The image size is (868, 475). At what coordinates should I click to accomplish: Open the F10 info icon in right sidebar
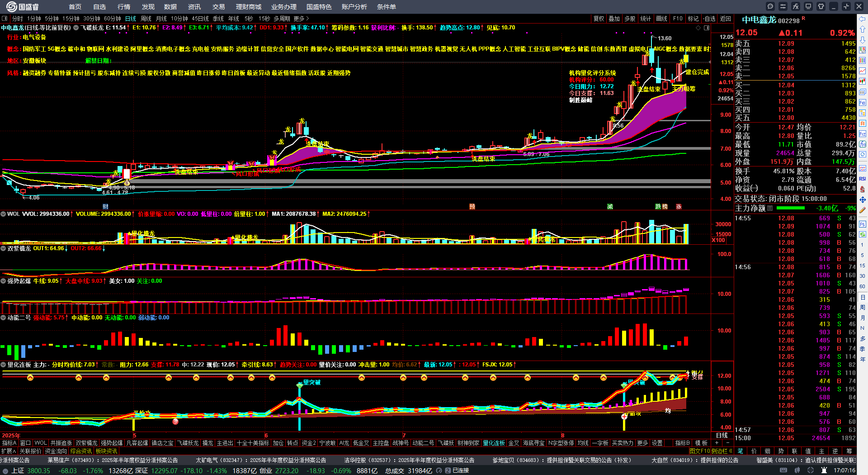(863, 103)
